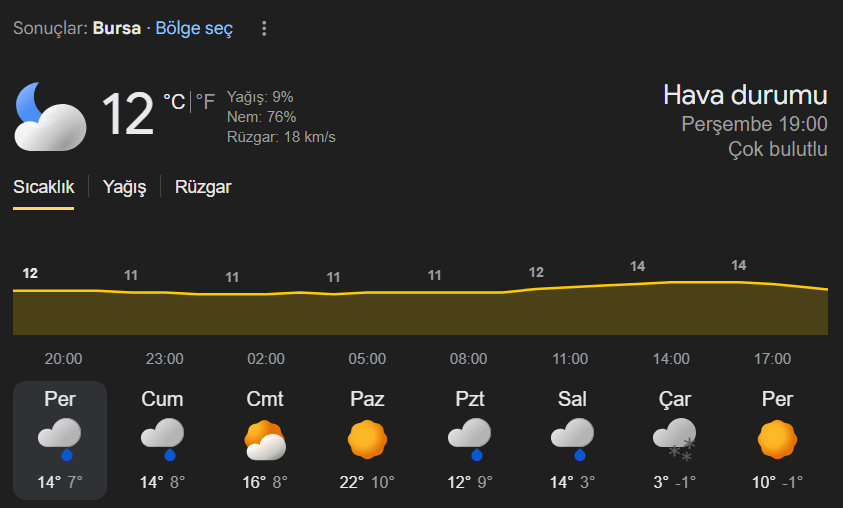Choose Pazar sunny forecast icon
Image resolution: width=843 pixels, height=508 pixels.
pyautogui.click(x=367, y=439)
